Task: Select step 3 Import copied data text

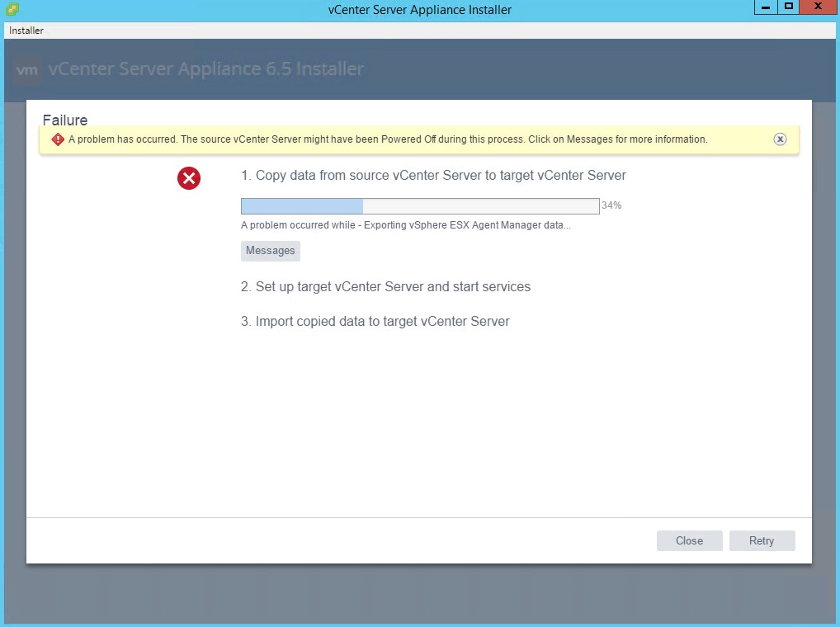Action: [375, 322]
